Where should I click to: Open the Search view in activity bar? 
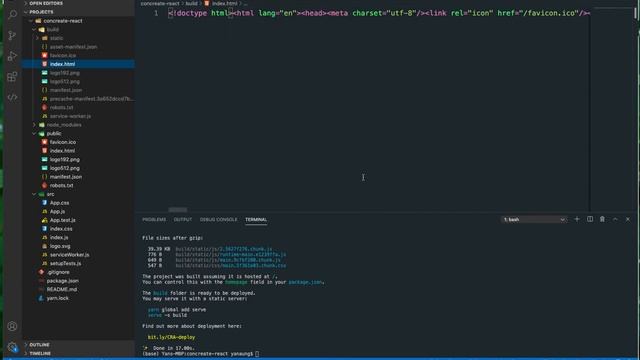coord(12,15)
